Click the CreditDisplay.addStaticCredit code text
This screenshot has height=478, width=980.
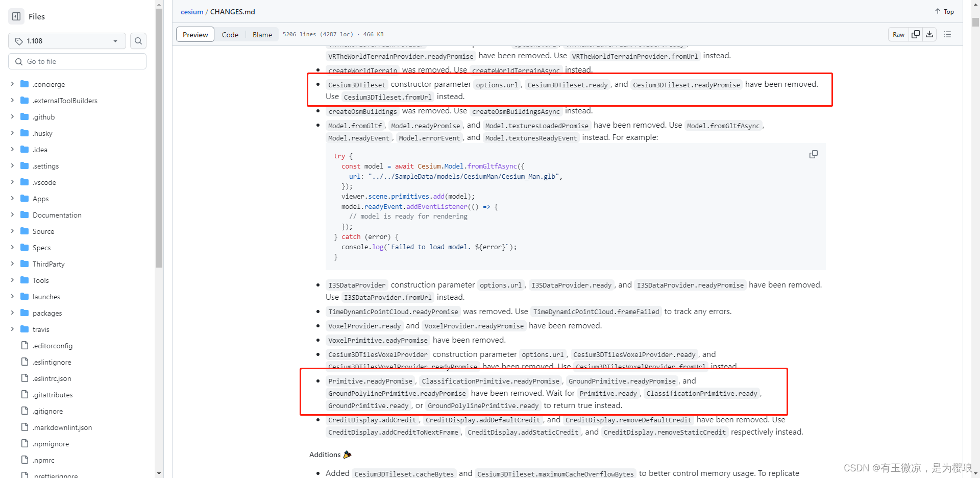pyautogui.click(x=523, y=433)
